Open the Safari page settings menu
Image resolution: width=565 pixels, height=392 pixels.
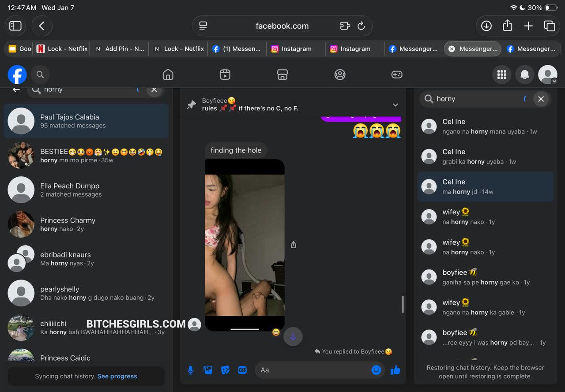coord(203,26)
